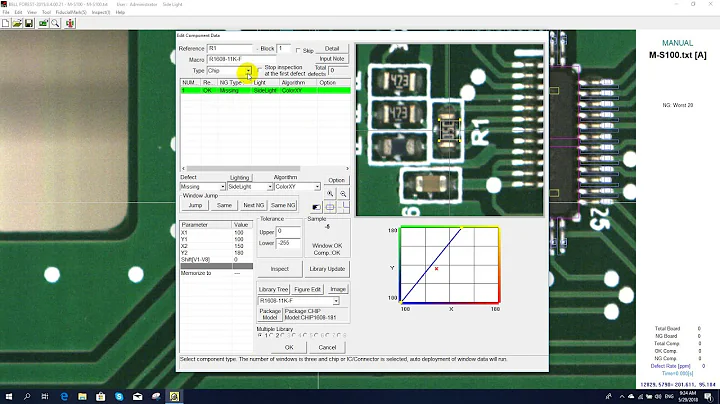The width and height of the screenshot is (720, 404).
Task: Open the Defect dropdown showing Missing
Action: pos(222,187)
